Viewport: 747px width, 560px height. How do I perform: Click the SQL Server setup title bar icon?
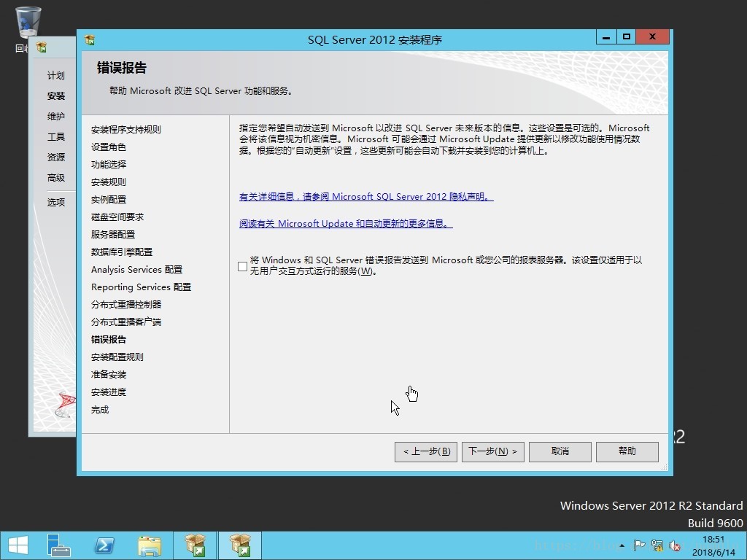click(90, 39)
